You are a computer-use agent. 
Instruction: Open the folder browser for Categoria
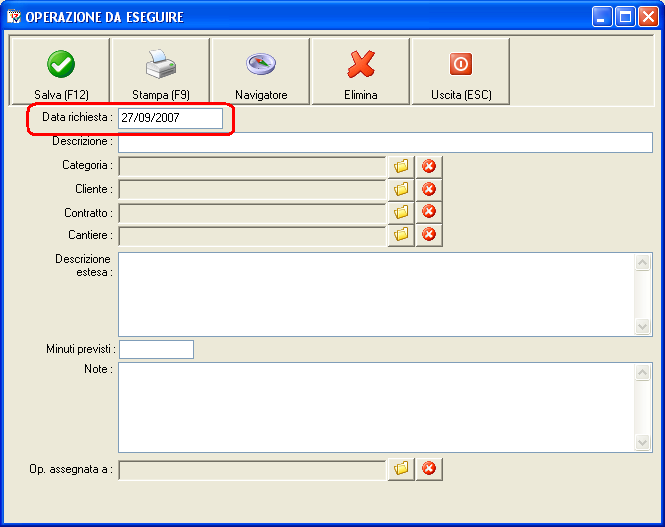click(x=401, y=166)
